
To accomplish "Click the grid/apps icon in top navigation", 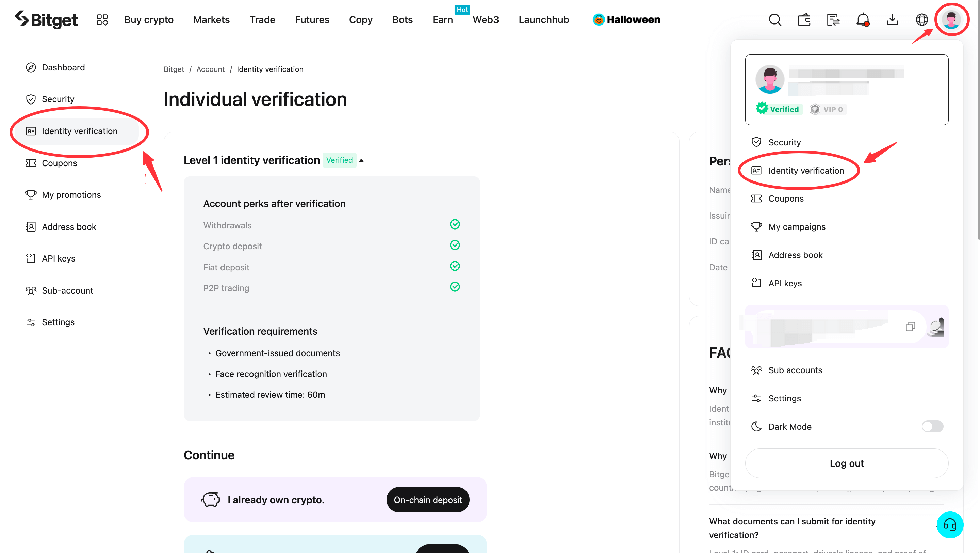I will [x=102, y=19].
